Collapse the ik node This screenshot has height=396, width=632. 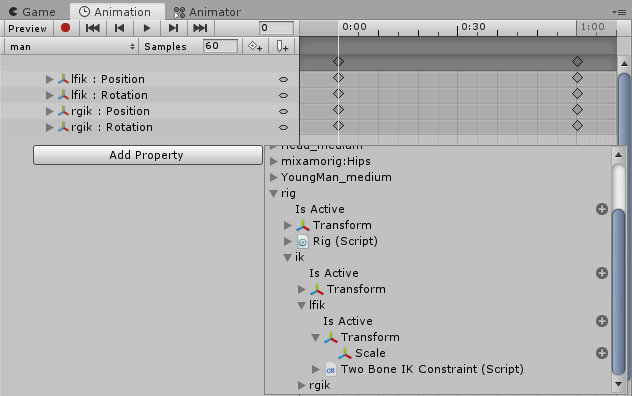coord(287,258)
